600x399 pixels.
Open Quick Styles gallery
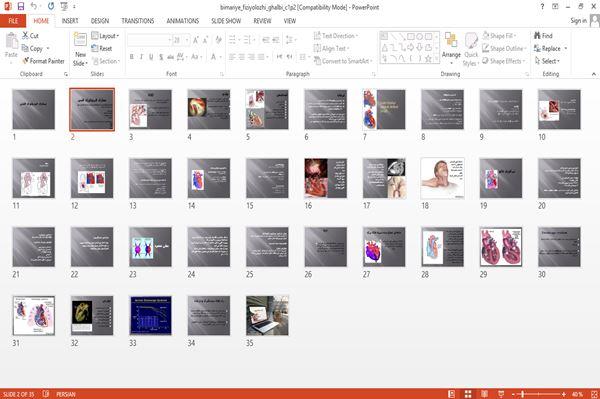point(471,49)
